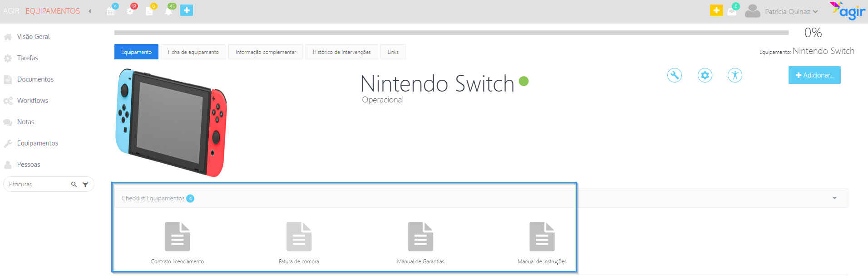Collapse the sidebar with the left arrow

[x=90, y=11]
